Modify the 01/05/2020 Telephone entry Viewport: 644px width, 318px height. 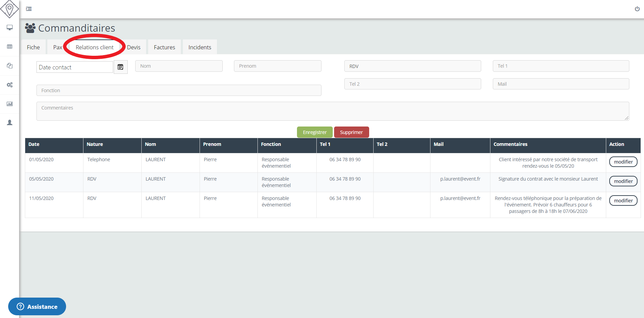point(623,162)
